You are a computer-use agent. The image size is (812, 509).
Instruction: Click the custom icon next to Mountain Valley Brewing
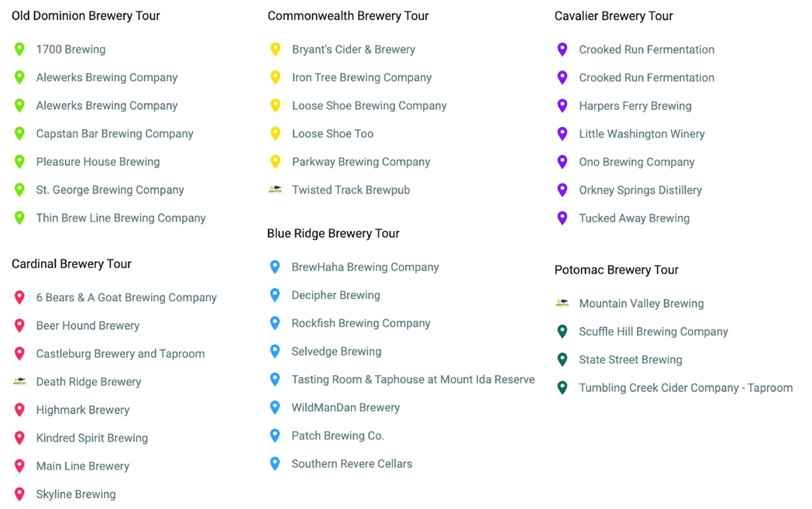point(562,304)
